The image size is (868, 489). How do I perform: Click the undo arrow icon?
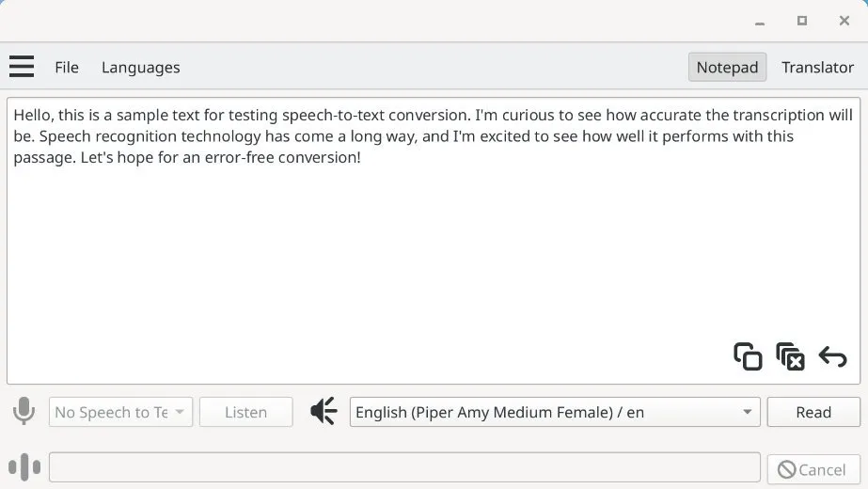[832, 357]
